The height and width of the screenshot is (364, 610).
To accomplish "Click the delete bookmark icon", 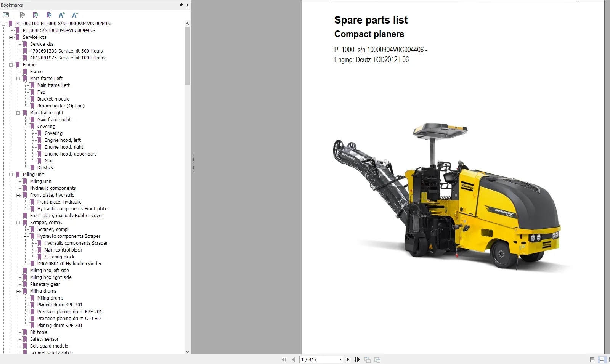I will click(22, 14).
